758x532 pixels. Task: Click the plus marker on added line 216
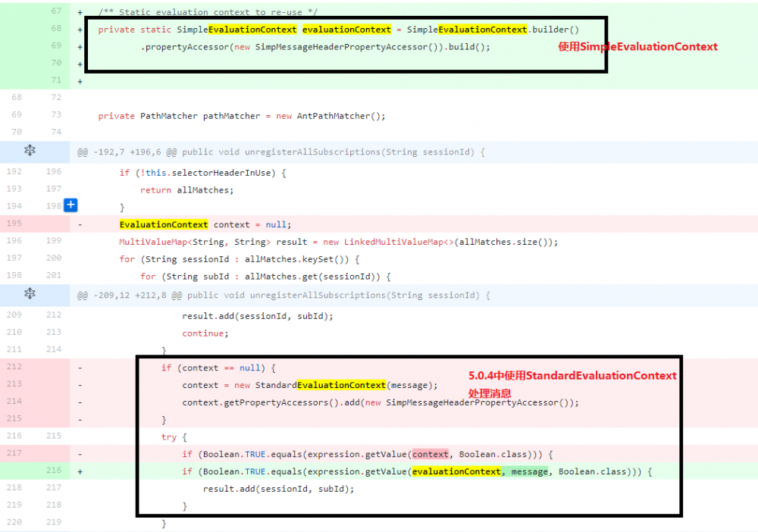[80, 471]
